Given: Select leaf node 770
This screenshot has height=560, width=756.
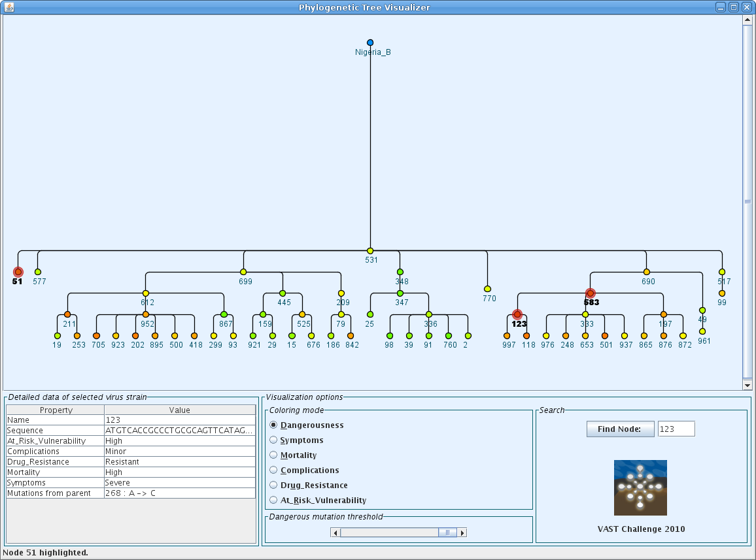Looking at the screenshot, I should [487, 289].
